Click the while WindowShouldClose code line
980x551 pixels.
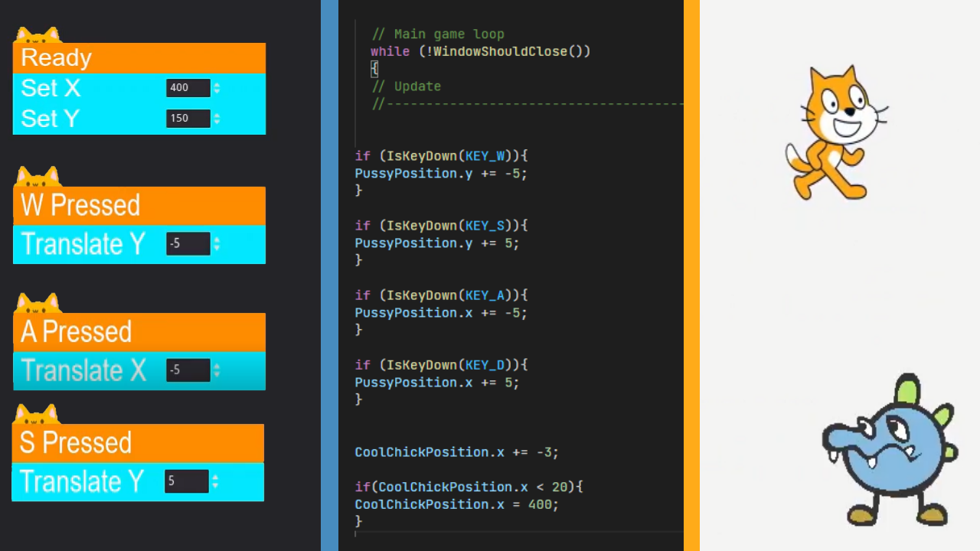(x=480, y=51)
